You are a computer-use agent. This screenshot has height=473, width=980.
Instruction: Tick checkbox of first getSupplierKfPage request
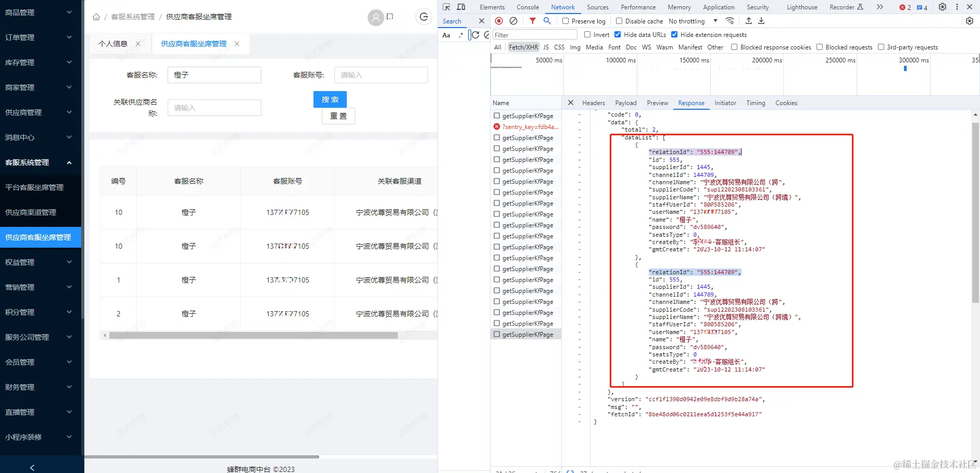coord(497,116)
